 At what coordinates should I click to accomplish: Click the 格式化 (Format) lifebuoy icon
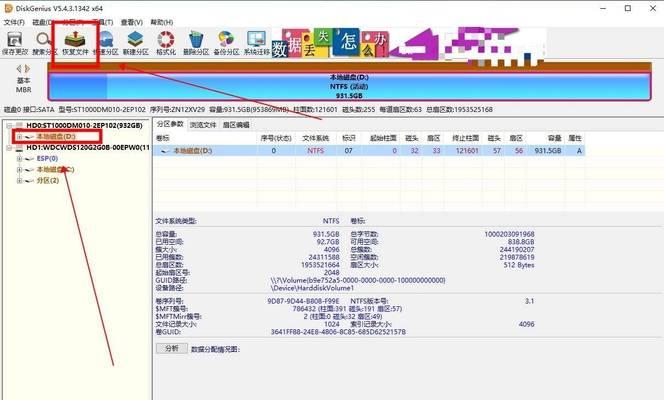pos(166,39)
